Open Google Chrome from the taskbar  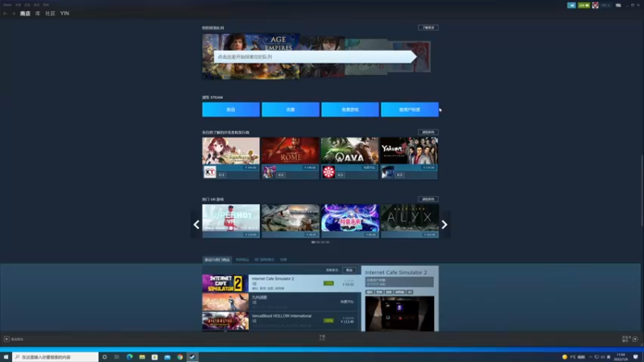click(180, 357)
